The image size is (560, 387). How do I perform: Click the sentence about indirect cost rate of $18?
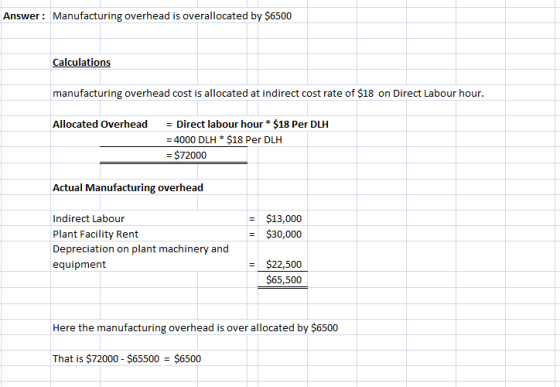point(268,94)
